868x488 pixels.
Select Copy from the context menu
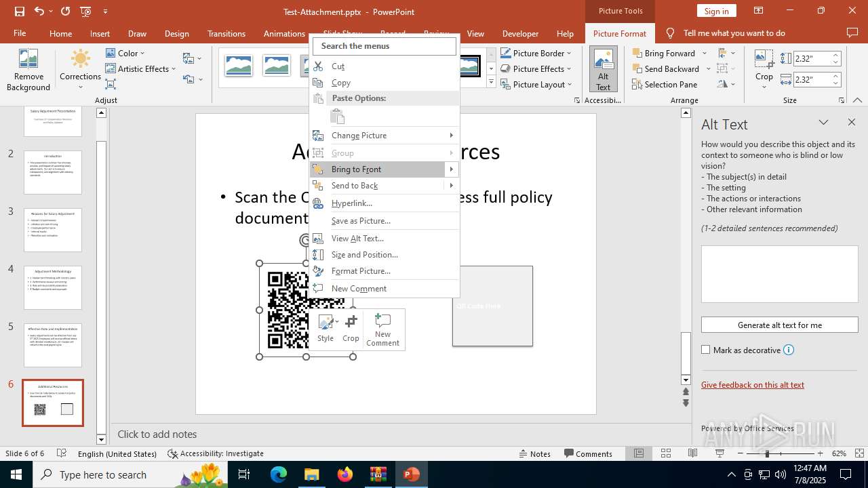pyautogui.click(x=384, y=82)
